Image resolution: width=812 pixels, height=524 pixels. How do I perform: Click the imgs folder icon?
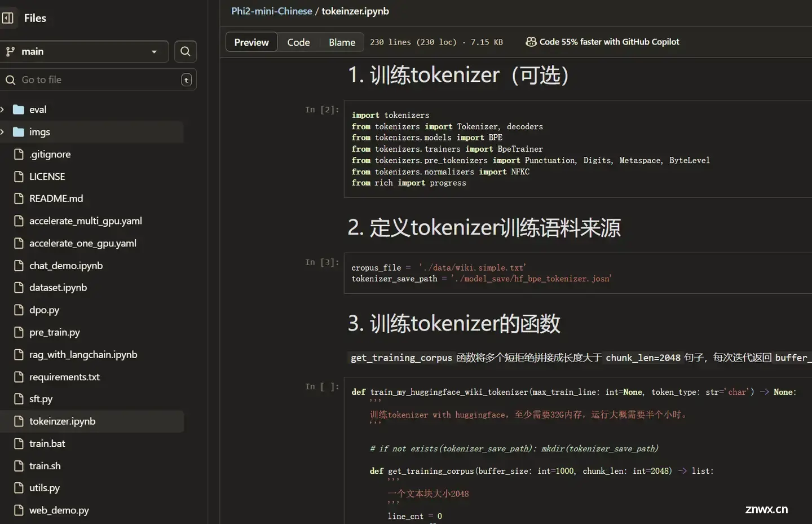pos(19,131)
